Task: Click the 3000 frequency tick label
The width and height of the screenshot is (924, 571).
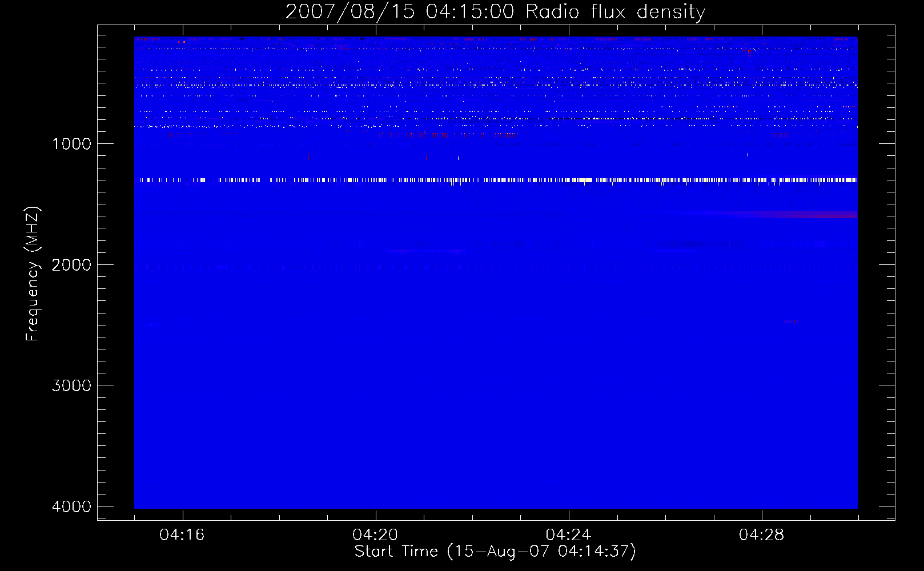Action: [71, 385]
